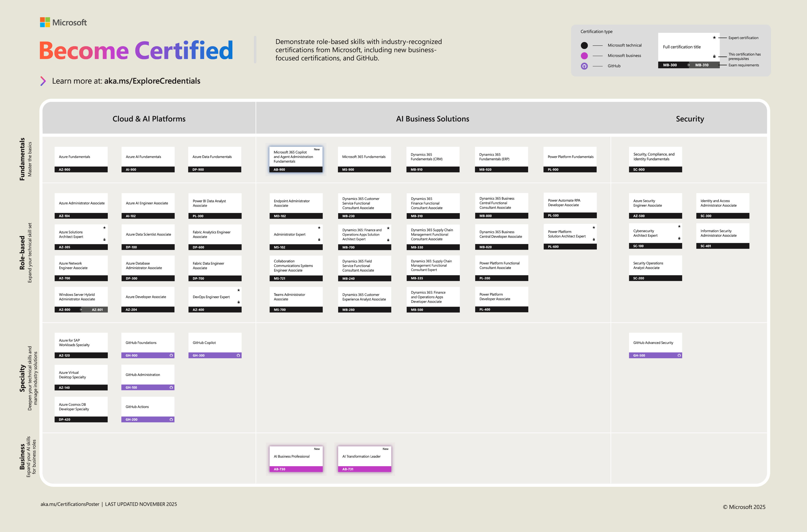This screenshot has width=807, height=532.
Task: Click the New badge on AI Transformation Leader
Action: point(385,449)
